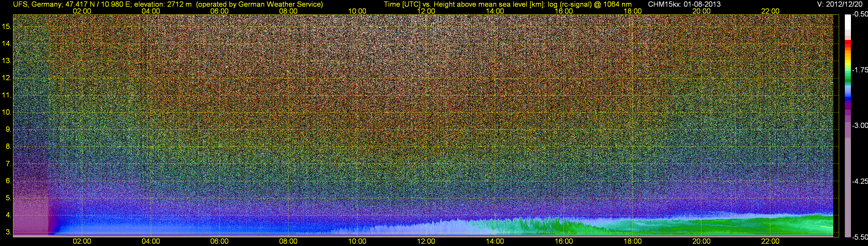Image resolution: width=868 pixels, height=246 pixels.
Task: Click the '22:00' label on the top time axis
Action: pyautogui.click(x=770, y=11)
